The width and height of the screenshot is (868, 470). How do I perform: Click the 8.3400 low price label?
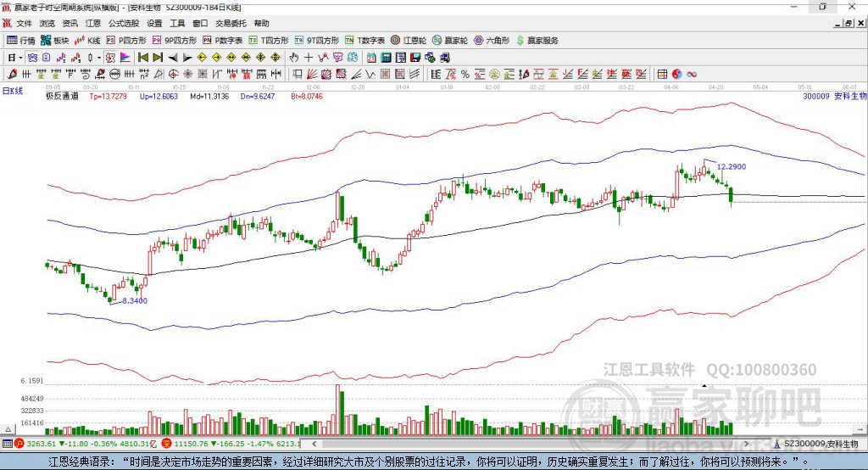(135, 300)
